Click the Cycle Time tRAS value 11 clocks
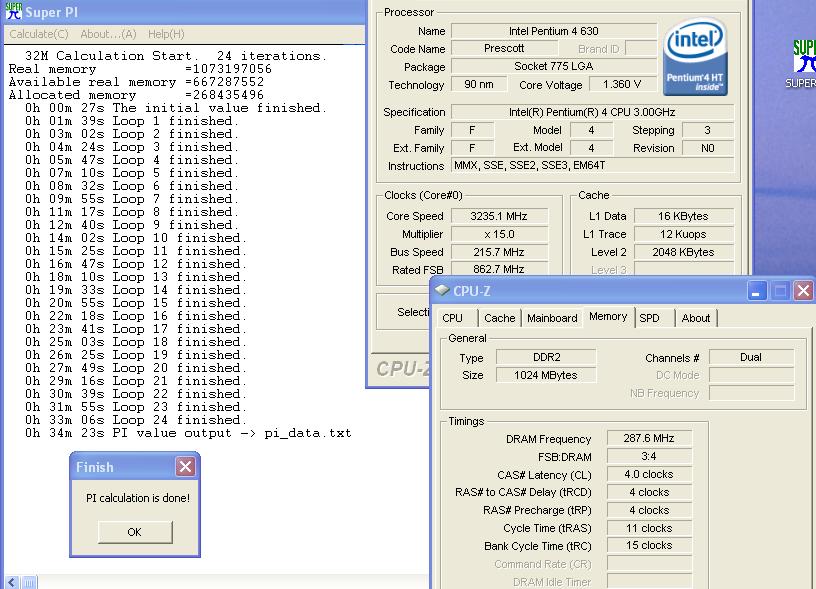 click(x=649, y=528)
